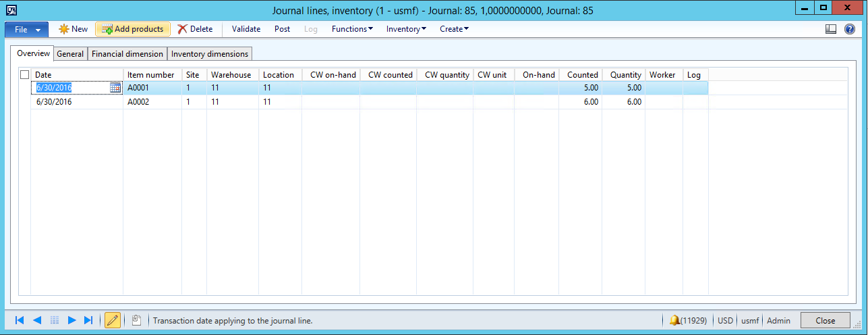Switch to the Financial dimension tab
The height and width of the screenshot is (335, 868).
pyautogui.click(x=127, y=54)
